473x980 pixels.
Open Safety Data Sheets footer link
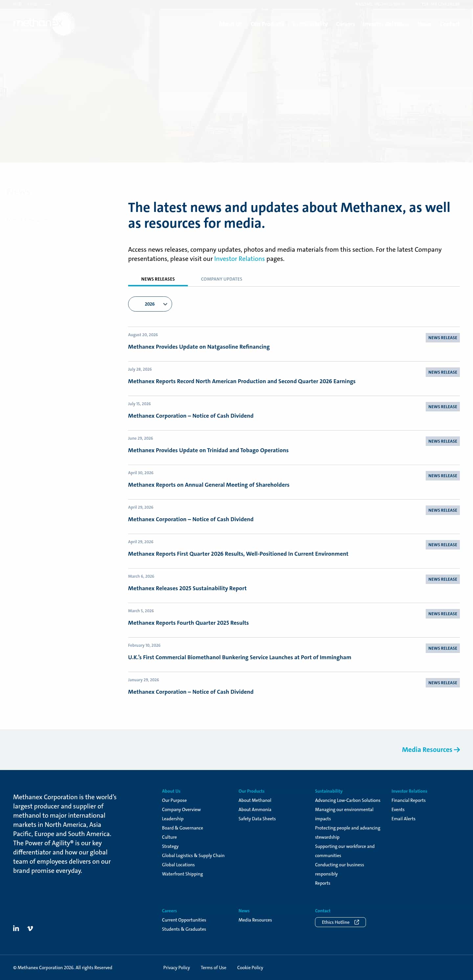coord(257,819)
